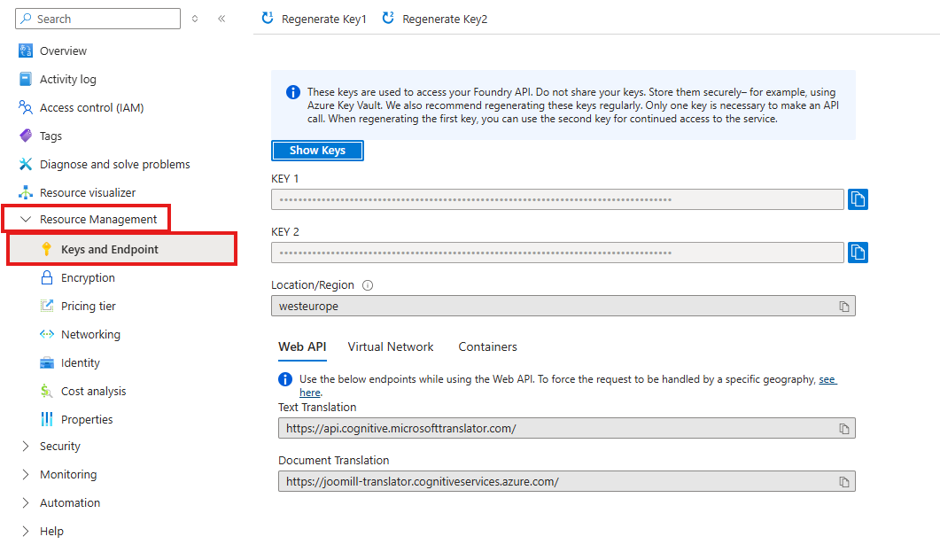Open Resource visualizer page
940x560 pixels.
point(88,192)
